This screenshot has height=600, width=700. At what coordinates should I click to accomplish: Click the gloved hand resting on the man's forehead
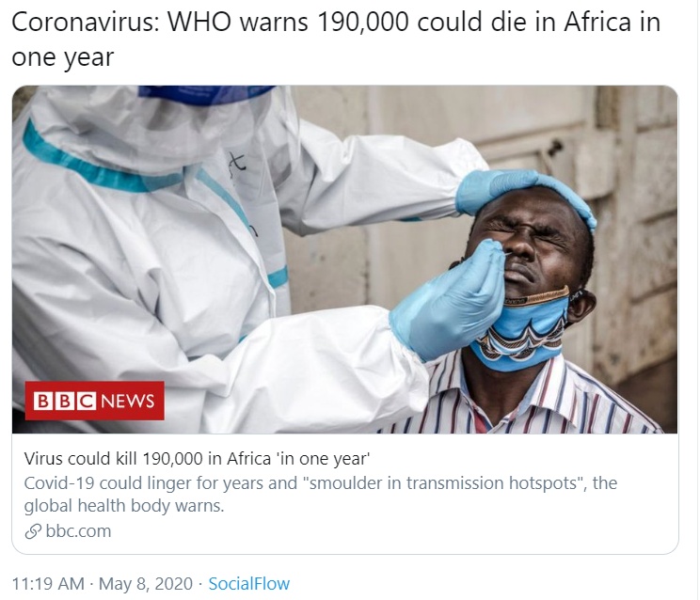[x=520, y=190]
